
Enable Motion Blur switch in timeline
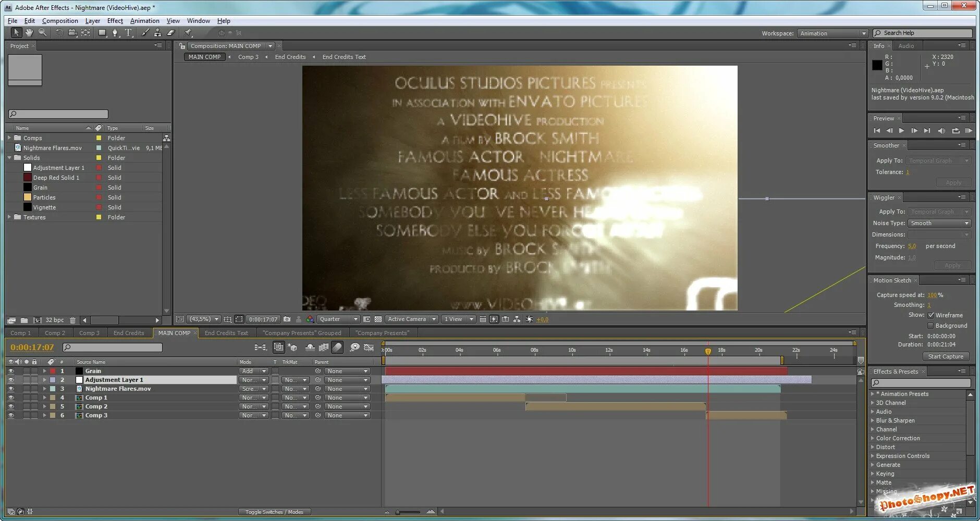click(x=337, y=347)
